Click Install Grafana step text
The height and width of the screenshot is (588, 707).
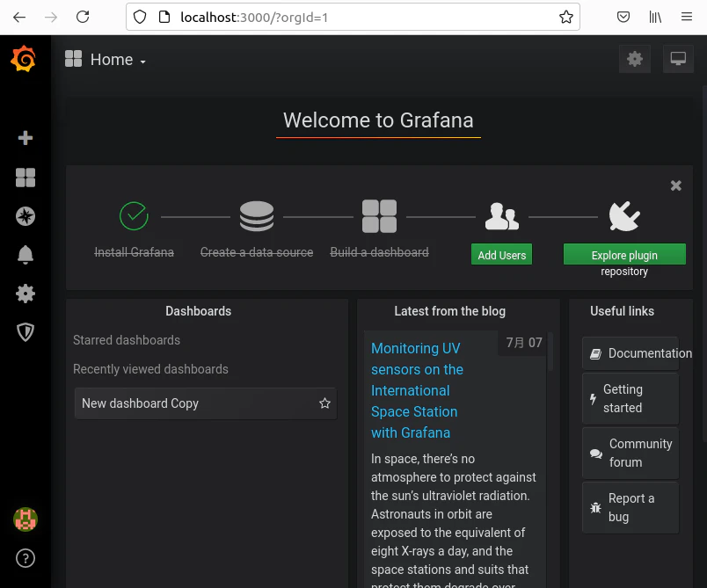(134, 252)
